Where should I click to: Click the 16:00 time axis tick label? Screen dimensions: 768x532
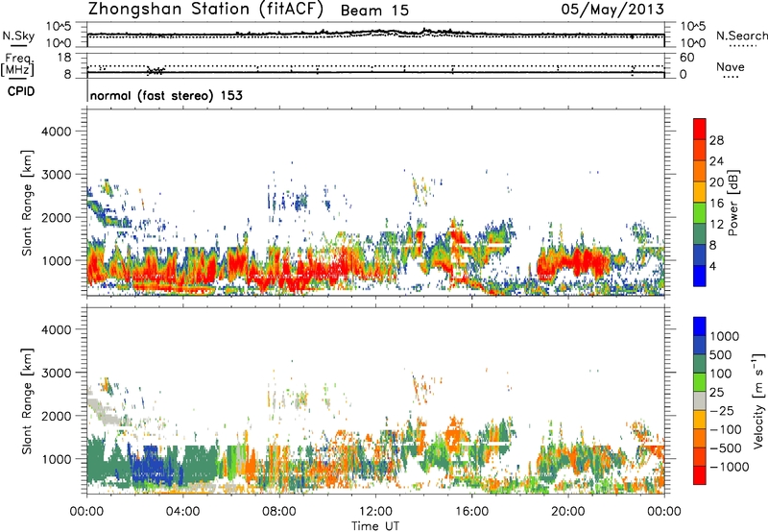point(471,512)
